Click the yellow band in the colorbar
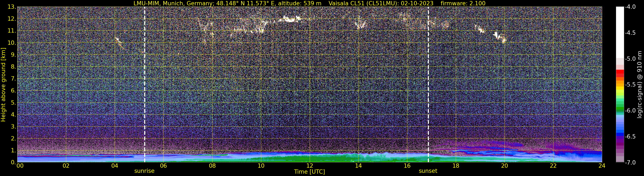 620,88
